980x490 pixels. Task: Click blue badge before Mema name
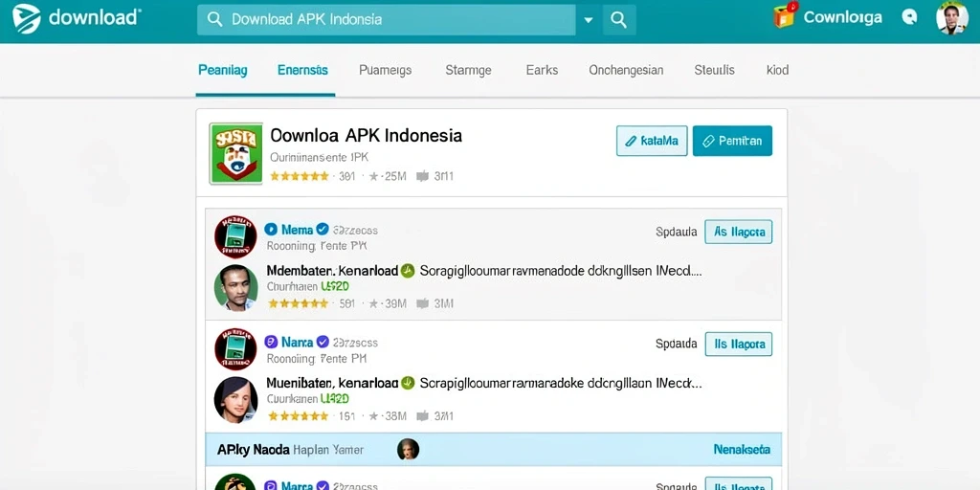271,230
